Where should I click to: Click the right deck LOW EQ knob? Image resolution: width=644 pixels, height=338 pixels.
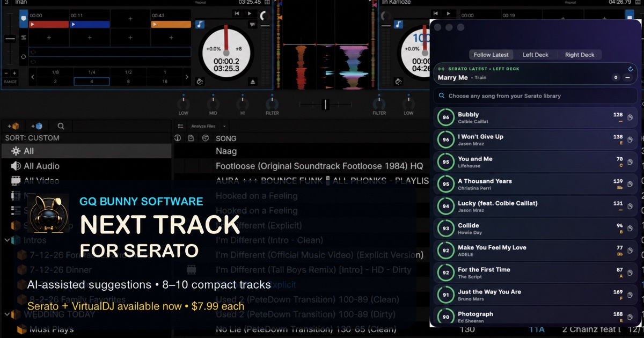(x=409, y=103)
